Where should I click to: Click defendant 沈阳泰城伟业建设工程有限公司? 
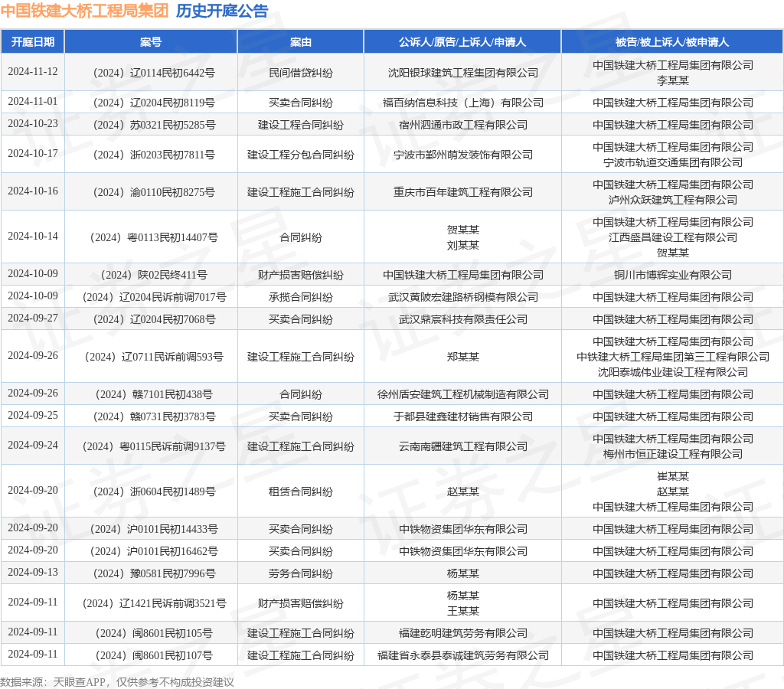(x=672, y=372)
